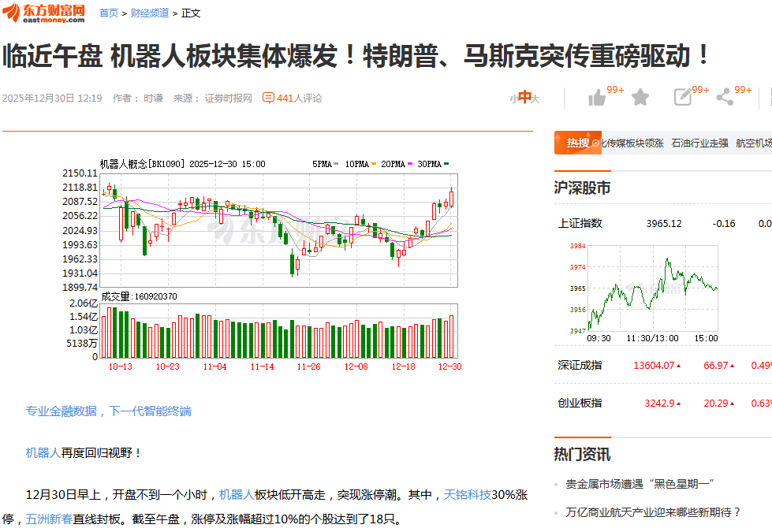The image size is (772, 532).
Task: Open hot search item 传媒板块领涨
Action: [x=632, y=143]
